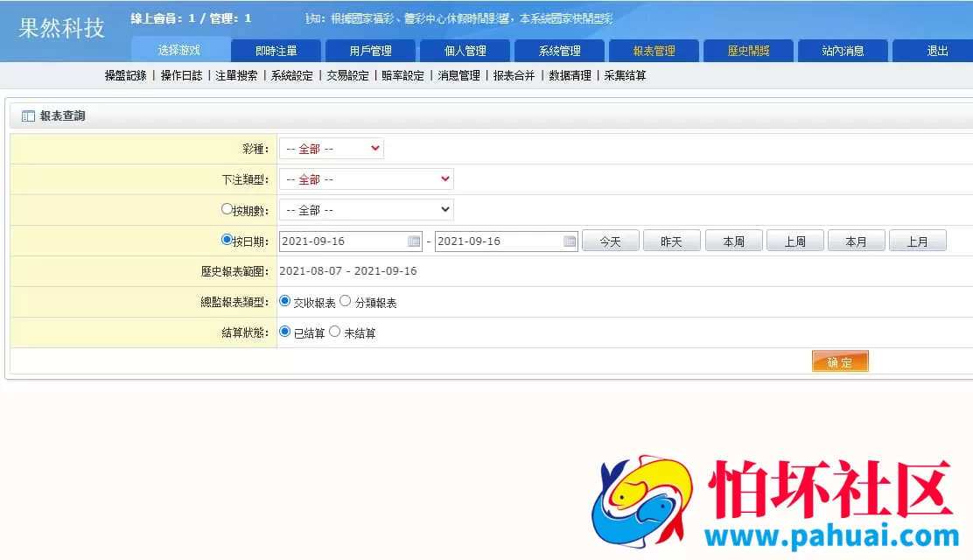This screenshot has width=973, height=560.
Task: Set date range using the 今天 button
Action: [610, 240]
